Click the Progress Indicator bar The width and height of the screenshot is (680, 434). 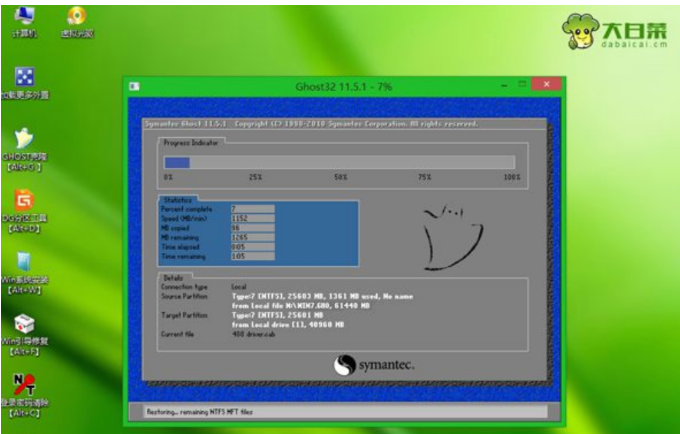coord(339,162)
